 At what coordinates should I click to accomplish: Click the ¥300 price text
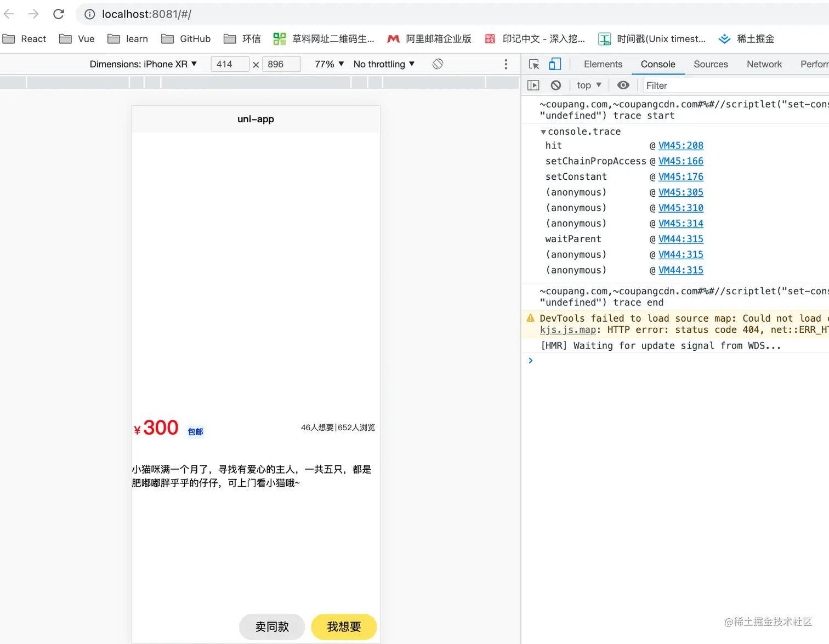coord(156,428)
